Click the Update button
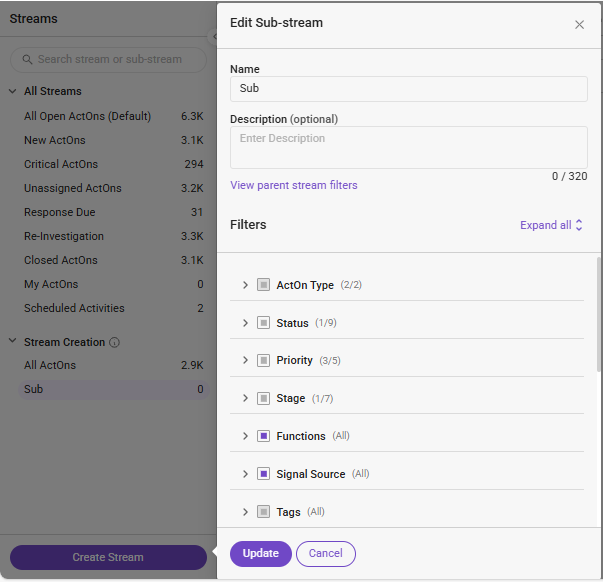Screen dimensions: 603x582 pos(261,554)
